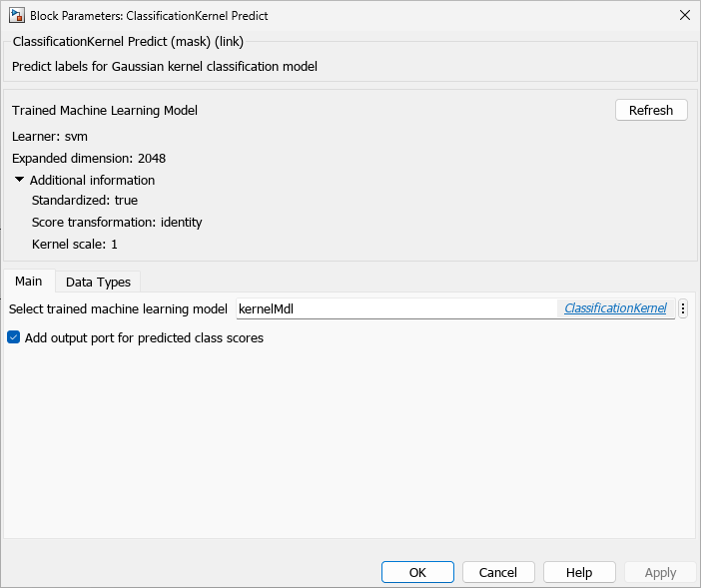Confirm with the OK button
701x588 pixels.
pyautogui.click(x=417, y=572)
